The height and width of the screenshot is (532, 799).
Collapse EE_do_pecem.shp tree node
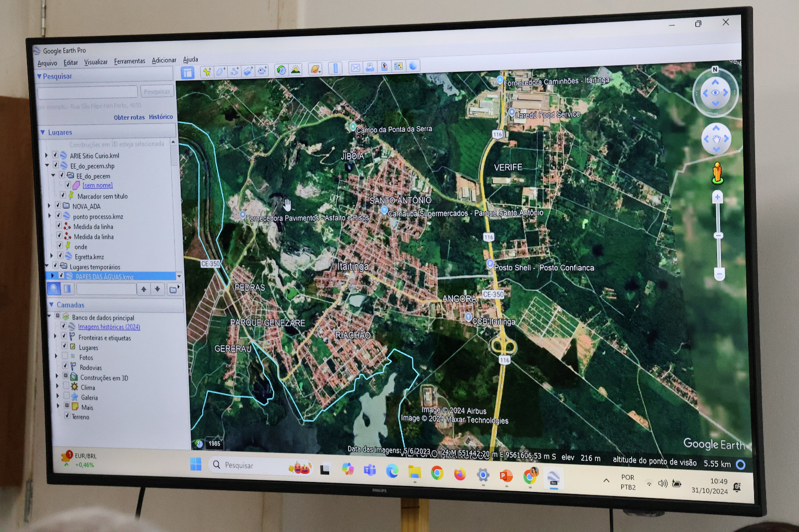tap(47, 165)
